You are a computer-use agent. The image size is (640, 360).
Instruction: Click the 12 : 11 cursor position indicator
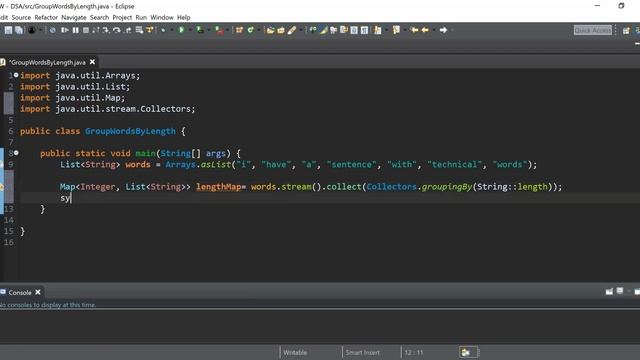[x=414, y=353]
